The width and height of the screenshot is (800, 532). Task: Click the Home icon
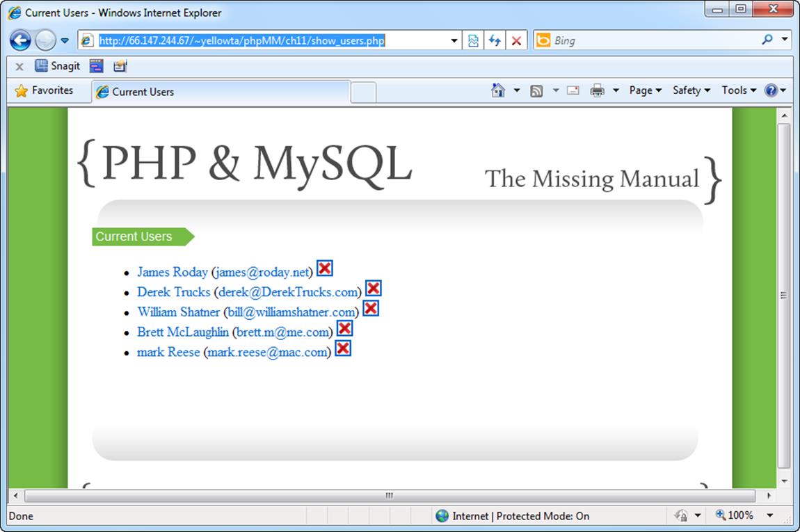(x=498, y=90)
